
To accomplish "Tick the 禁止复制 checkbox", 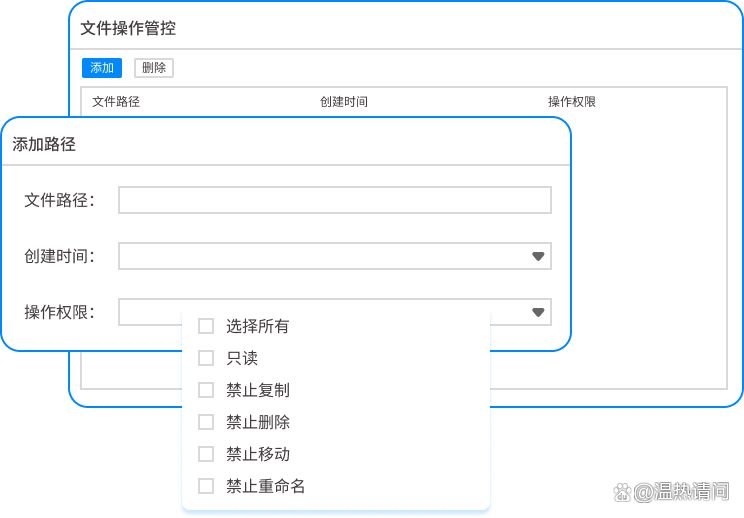I will (x=206, y=390).
